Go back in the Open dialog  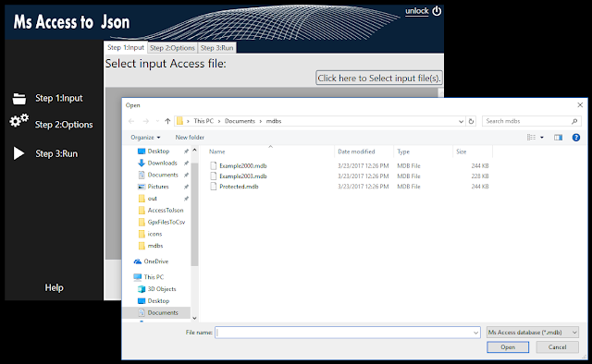131,121
